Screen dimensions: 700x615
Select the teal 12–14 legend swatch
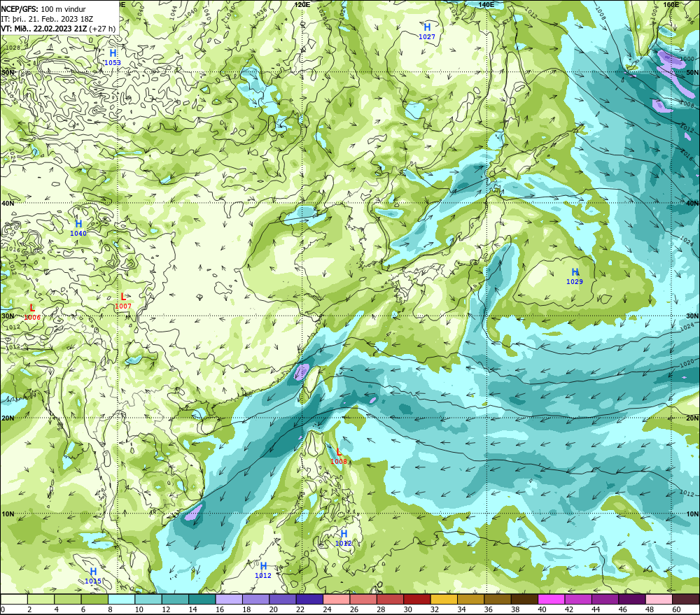pos(175,600)
